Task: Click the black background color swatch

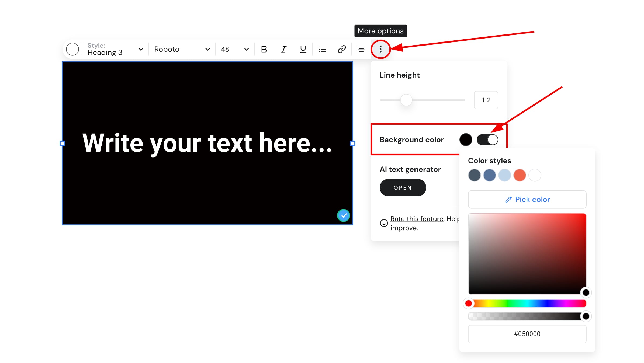Action: (x=466, y=140)
